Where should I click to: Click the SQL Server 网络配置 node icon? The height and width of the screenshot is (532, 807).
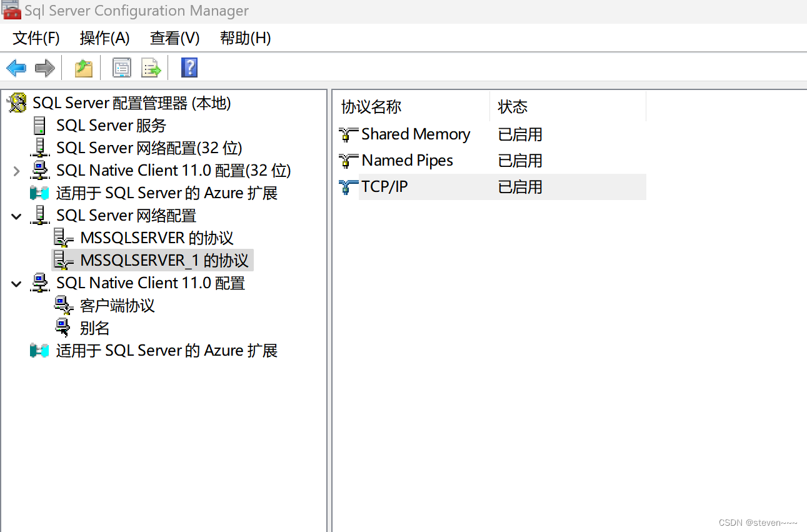39,216
